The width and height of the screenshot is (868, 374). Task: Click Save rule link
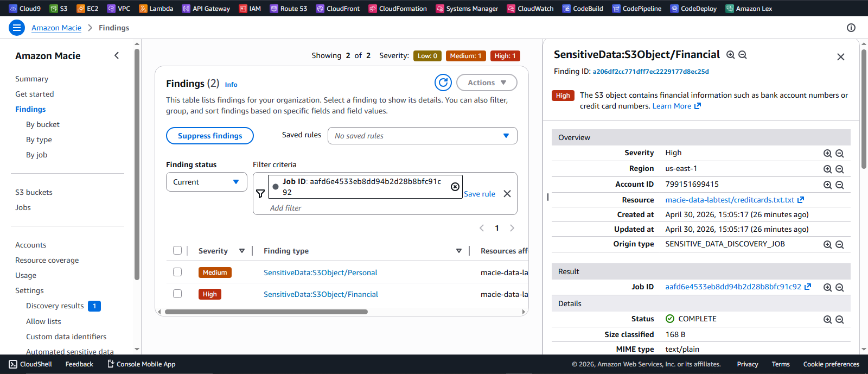pos(480,194)
